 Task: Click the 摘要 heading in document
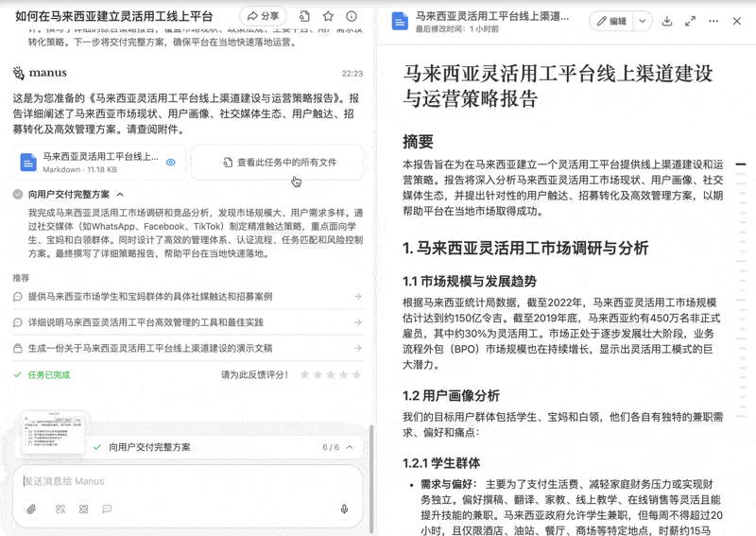[x=418, y=142]
